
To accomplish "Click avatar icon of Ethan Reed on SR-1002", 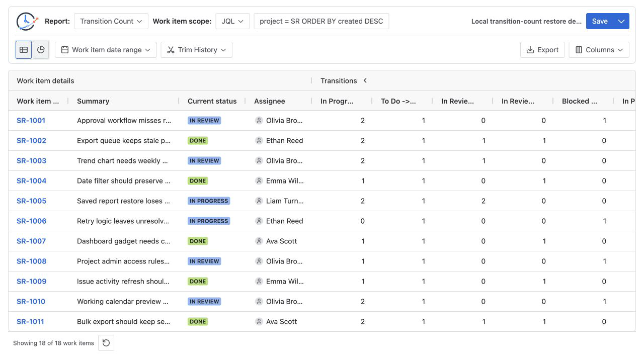I will coord(259,140).
